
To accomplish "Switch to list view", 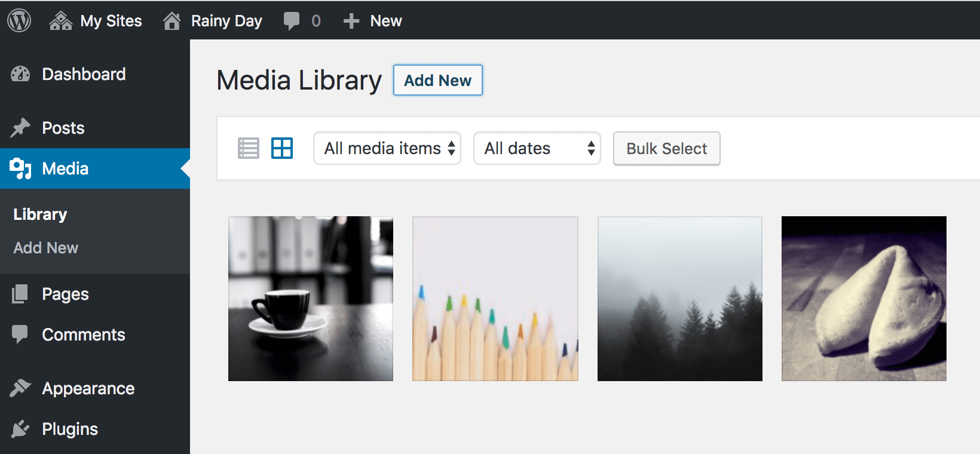I will pos(249,148).
